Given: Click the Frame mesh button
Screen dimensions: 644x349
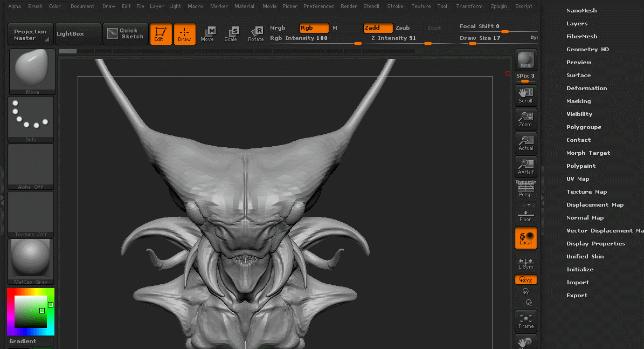Looking at the screenshot, I should 526,321.
